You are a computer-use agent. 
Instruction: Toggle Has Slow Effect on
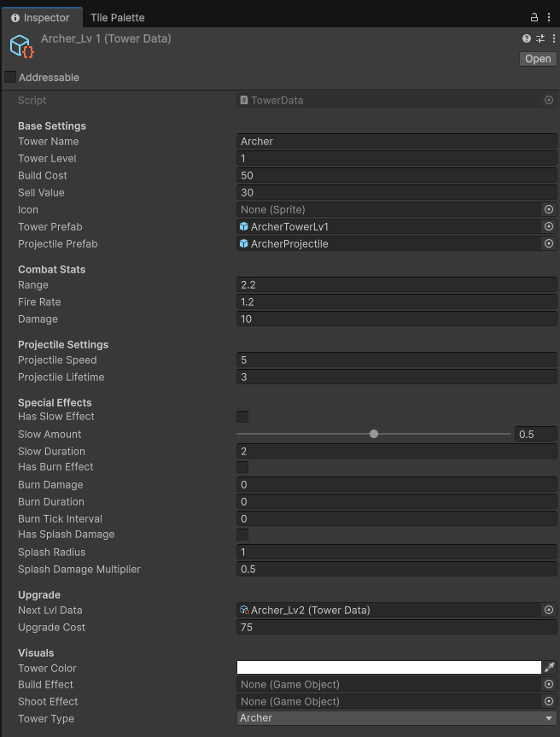pyautogui.click(x=242, y=417)
